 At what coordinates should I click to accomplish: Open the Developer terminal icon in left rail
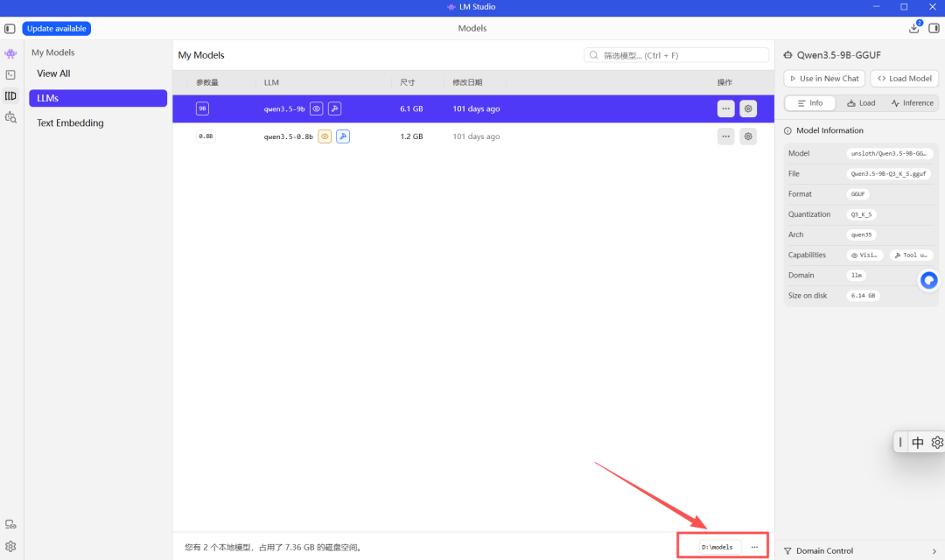coord(10,74)
